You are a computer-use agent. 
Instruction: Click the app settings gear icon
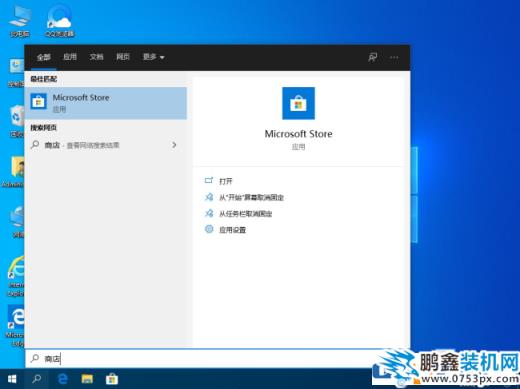click(x=209, y=229)
